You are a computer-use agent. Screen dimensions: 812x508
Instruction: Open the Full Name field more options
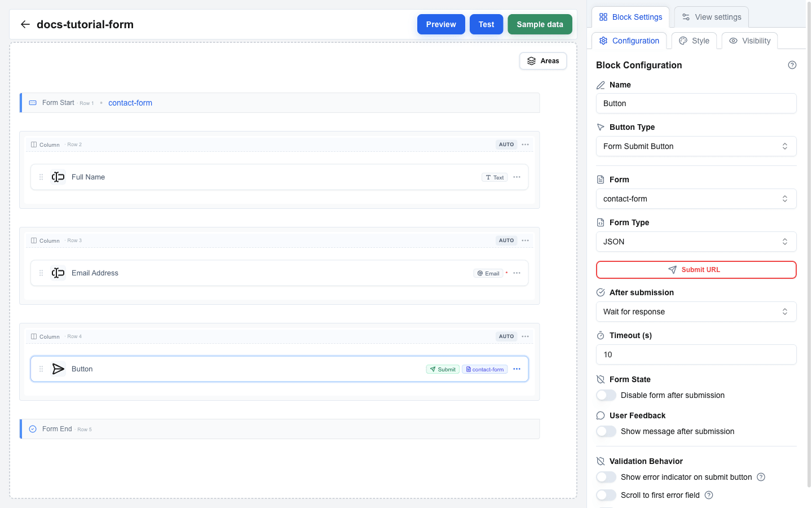point(517,177)
